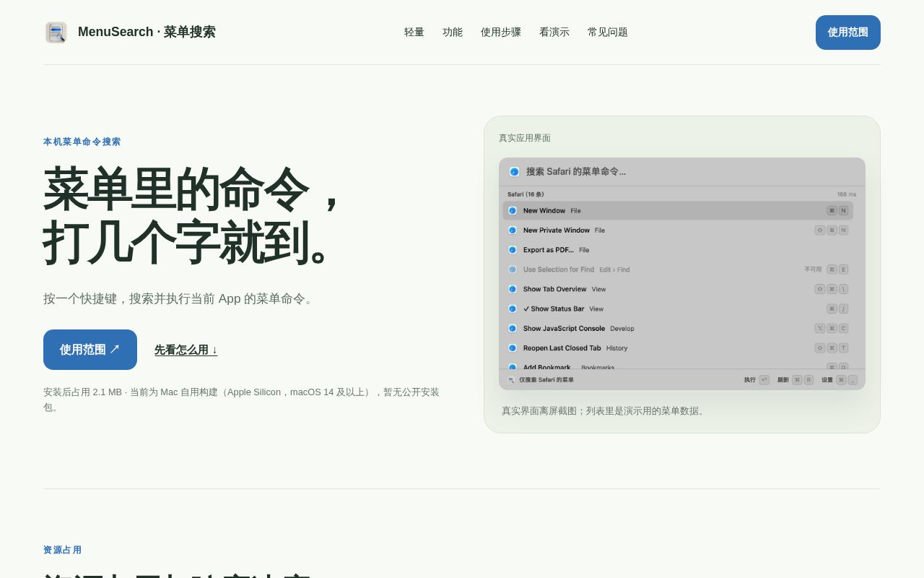This screenshot has height=578, width=924.
Task: Click the Safari icon in the search field
Action: (x=514, y=172)
